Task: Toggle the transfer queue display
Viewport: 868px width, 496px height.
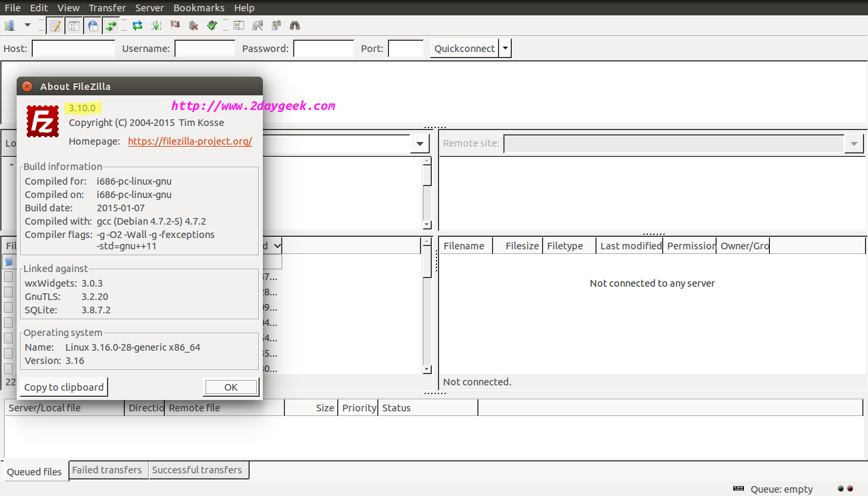Action: 111,26
